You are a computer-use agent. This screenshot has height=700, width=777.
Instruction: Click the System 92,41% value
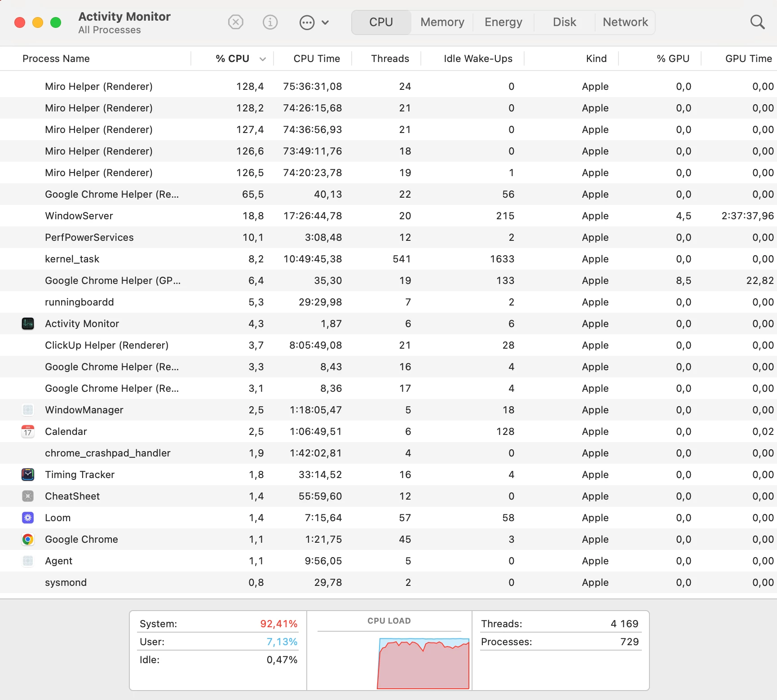click(279, 624)
